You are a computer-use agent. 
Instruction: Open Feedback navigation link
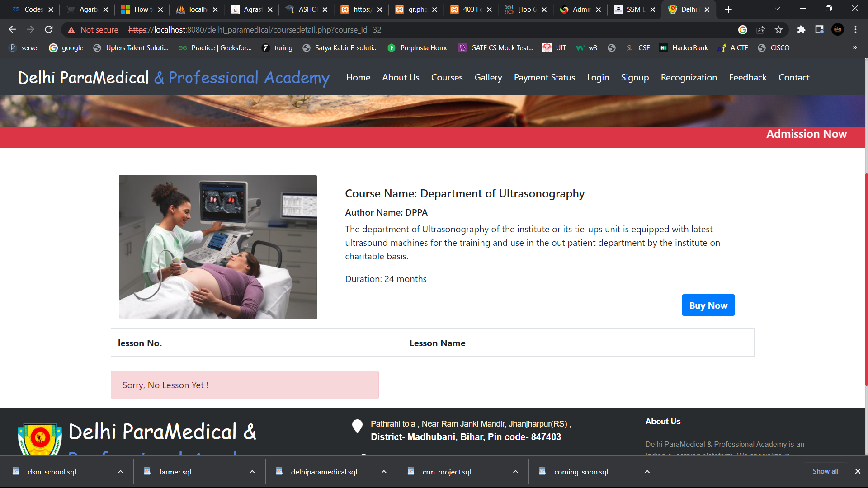pyautogui.click(x=748, y=77)
